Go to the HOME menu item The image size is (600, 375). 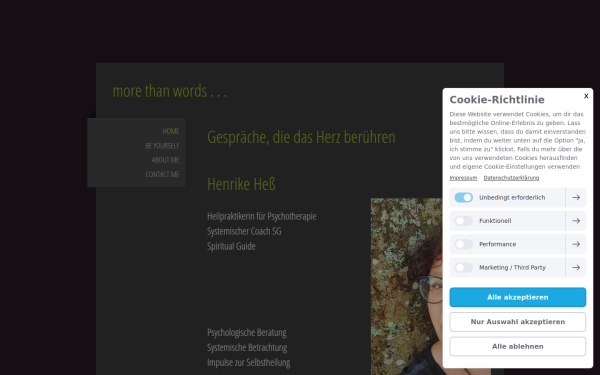click(x=171, y=131)
